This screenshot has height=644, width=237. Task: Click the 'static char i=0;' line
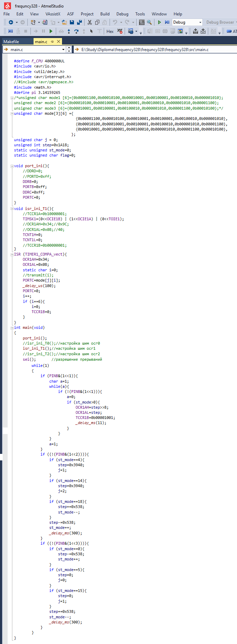coord(40,270)
